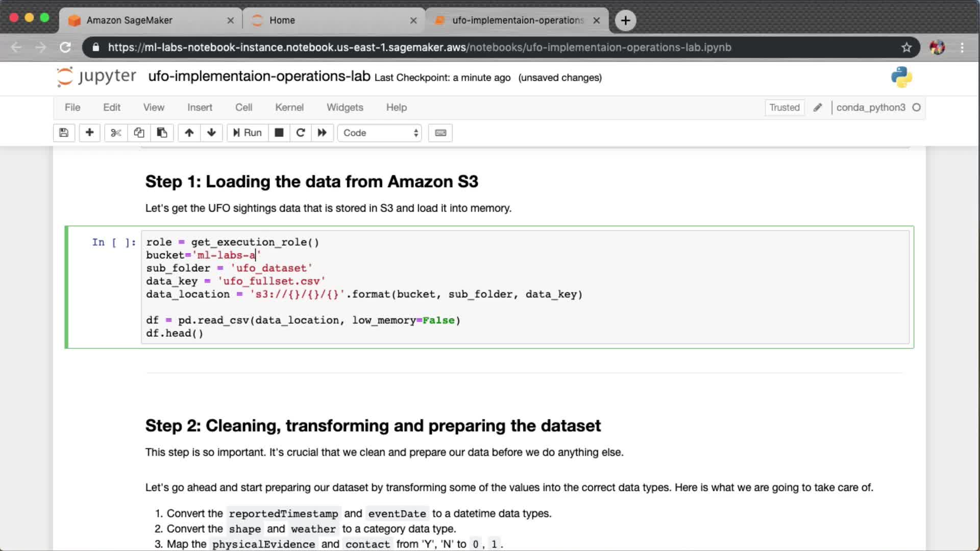Open the Cell menu

pos(243,108)
